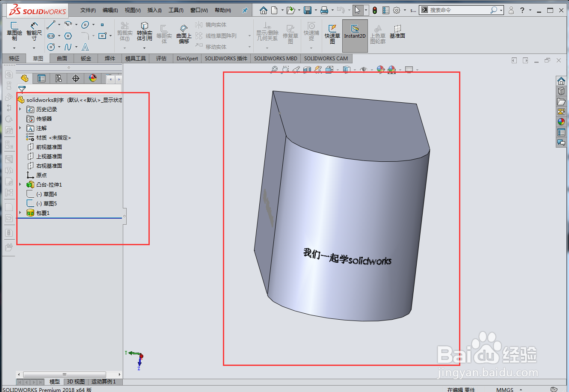The width and height of the screenshot is (569, 392).
Task: Click the Section View icon
Action: click(x=307, y=69)
